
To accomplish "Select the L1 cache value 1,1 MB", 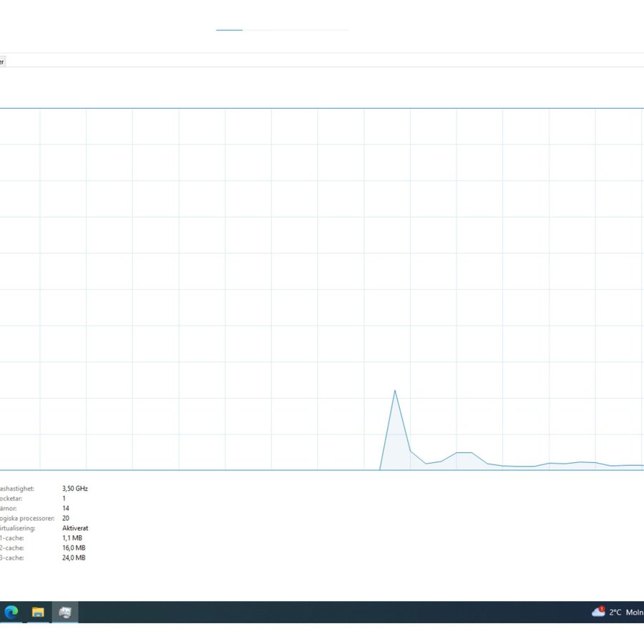I will tap(73, 538).
